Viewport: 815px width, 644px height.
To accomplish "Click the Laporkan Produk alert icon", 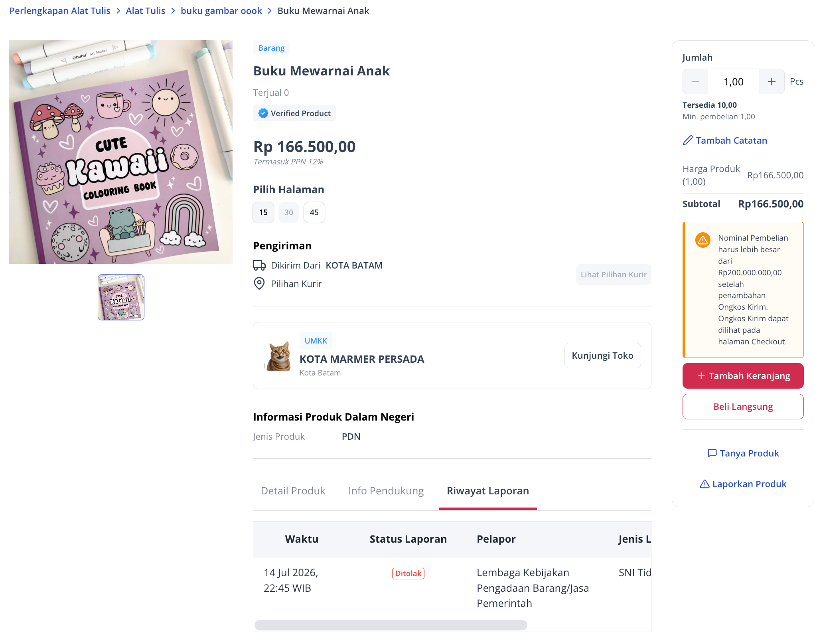I will [x=705, y=484].
